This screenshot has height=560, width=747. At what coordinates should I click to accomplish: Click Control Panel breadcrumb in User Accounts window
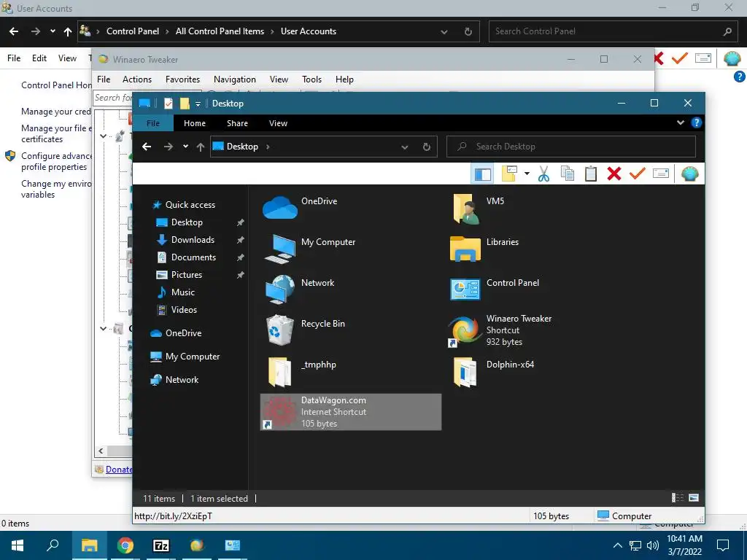click(x=133, y=31)
